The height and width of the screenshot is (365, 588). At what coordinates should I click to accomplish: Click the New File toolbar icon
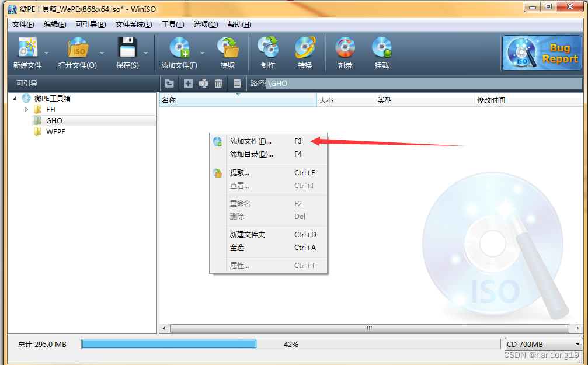27,48
